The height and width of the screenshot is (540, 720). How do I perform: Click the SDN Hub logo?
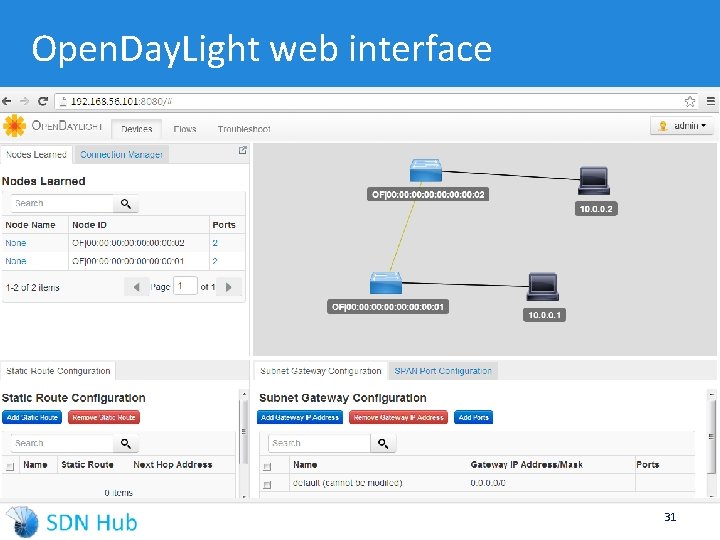click(x=71, y=522)
